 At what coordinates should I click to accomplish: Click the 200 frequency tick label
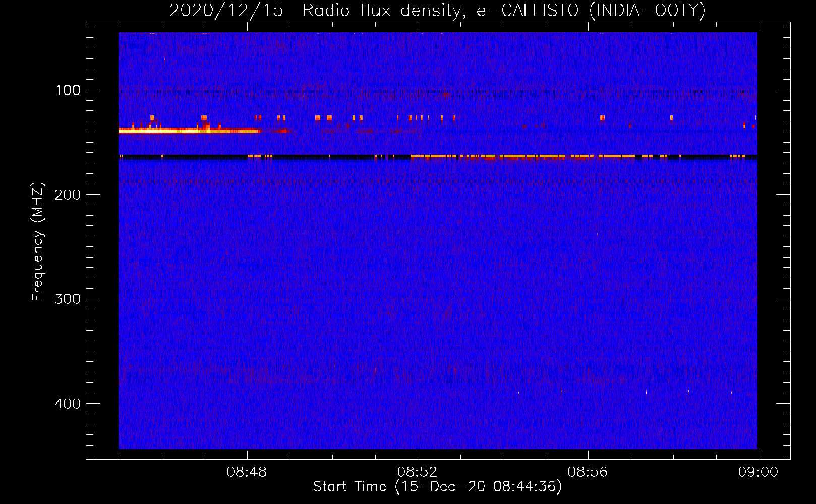click(x=68, y=195)
